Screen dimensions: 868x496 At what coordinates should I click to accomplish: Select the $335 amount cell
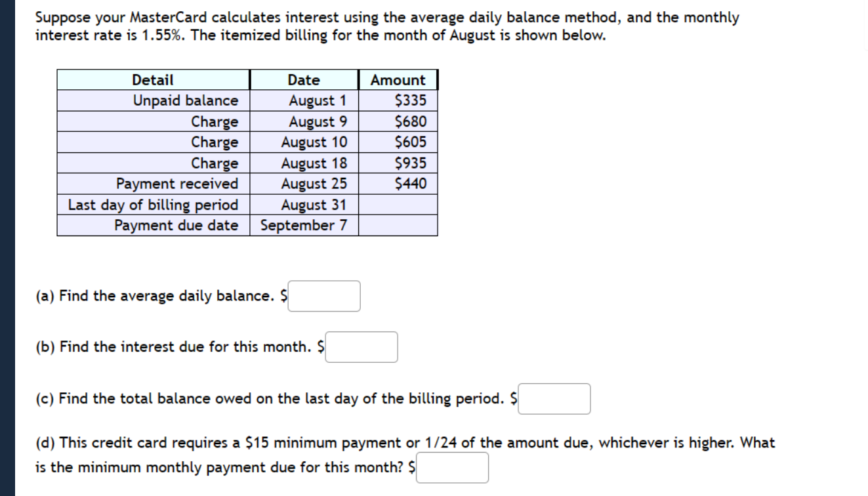(x=398, y=101)
